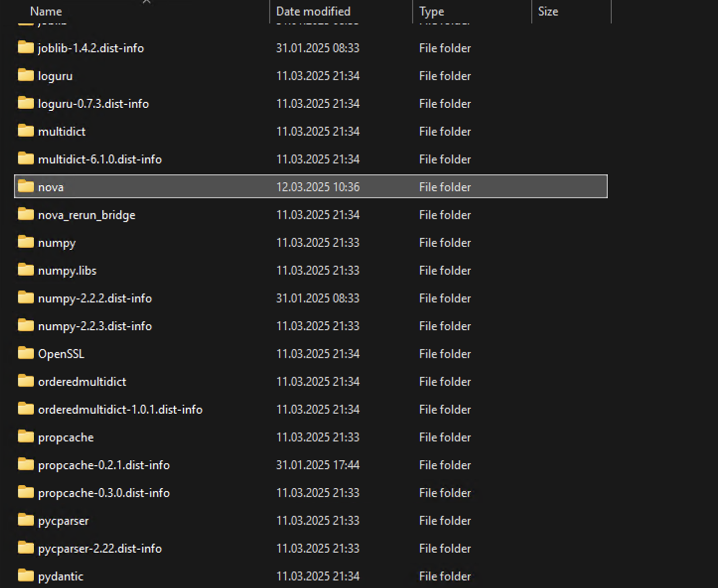Click the loguru folder icon
The width and height of the screenshot is (718, 588).
pos(25,75)
